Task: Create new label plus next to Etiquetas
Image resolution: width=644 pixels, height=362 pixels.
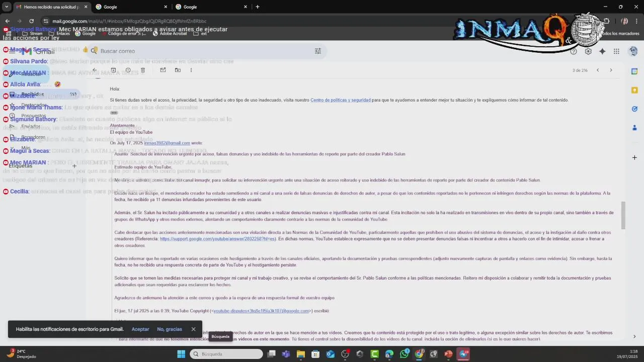Action: coord(74,166)
